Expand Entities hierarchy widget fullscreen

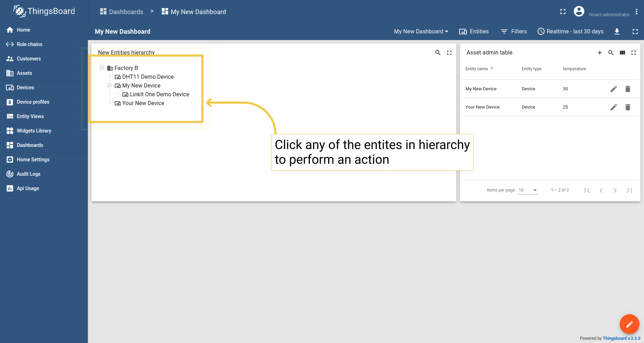[449, 53]
